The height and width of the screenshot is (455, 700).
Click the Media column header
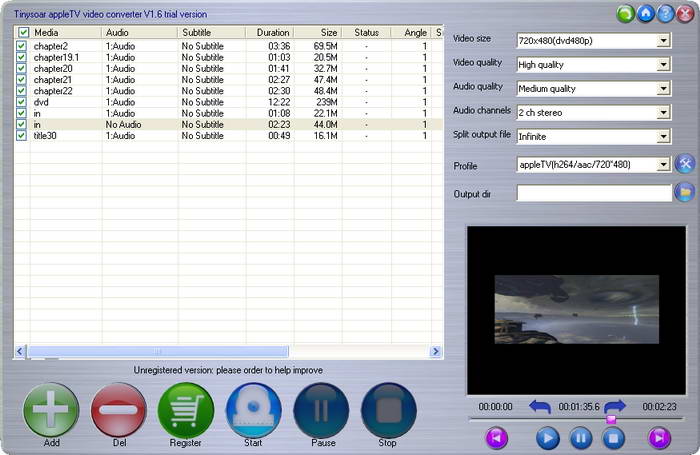pos(66,32)
